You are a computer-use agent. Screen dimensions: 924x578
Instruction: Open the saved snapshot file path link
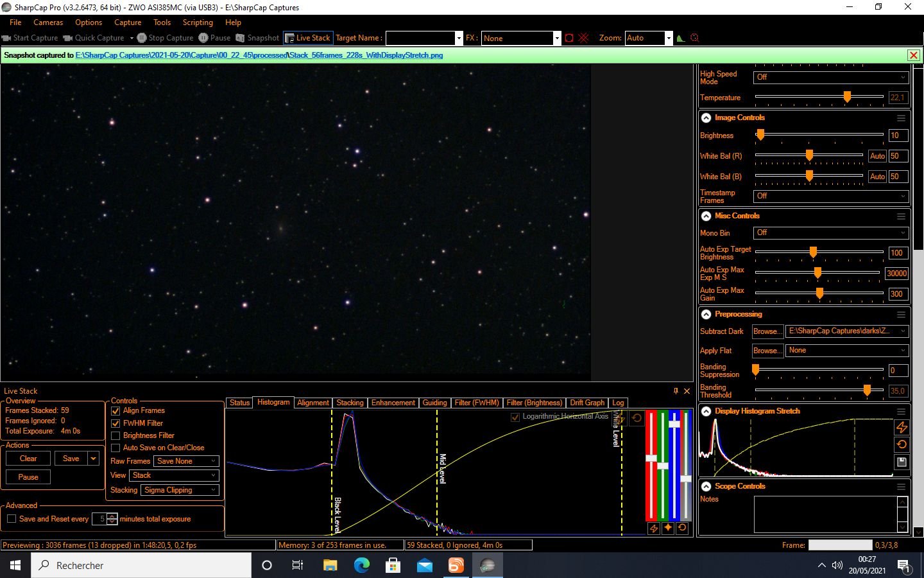click(259, 55)
